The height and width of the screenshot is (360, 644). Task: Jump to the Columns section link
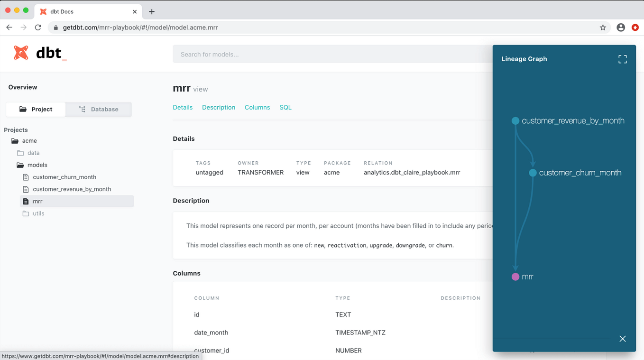257,107
